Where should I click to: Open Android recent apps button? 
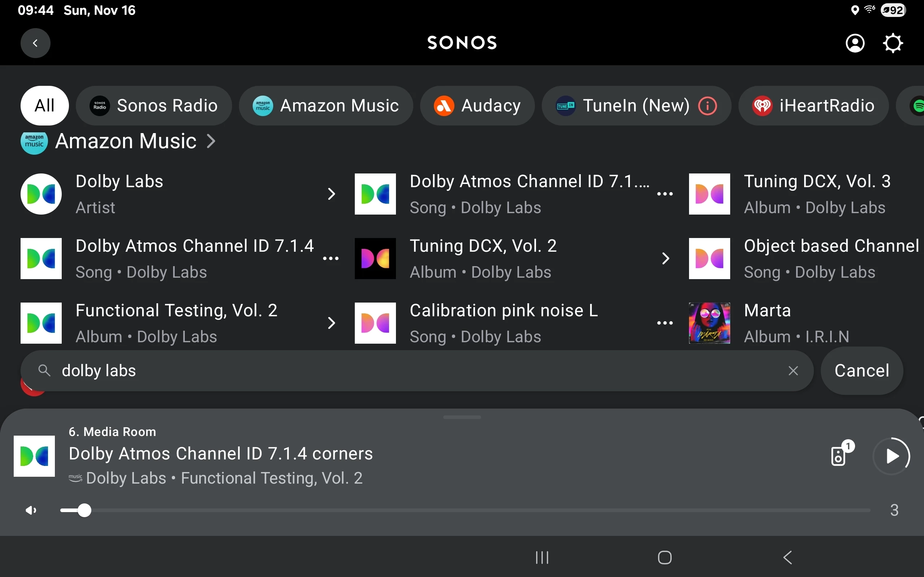pyautogui.click(x=542, y=558)
